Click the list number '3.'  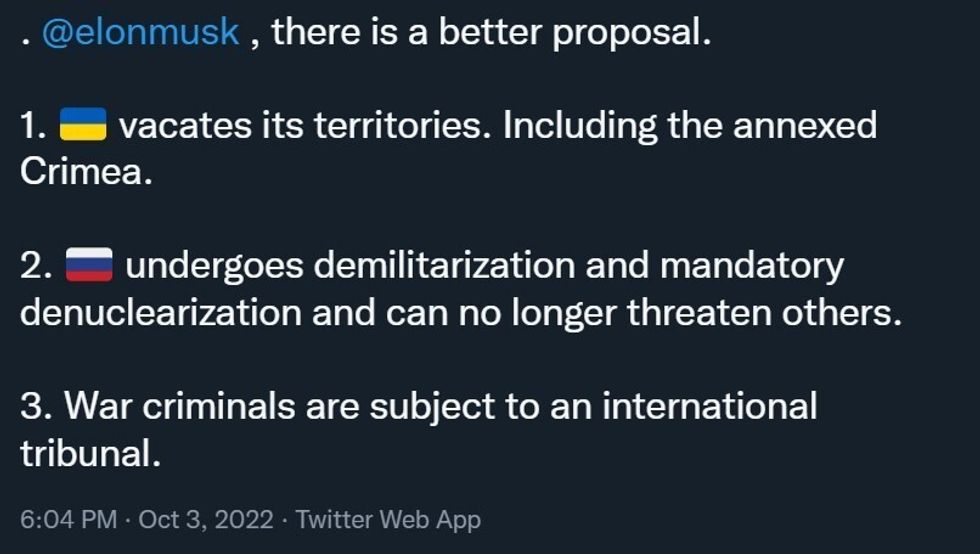(x=36, y=406)
